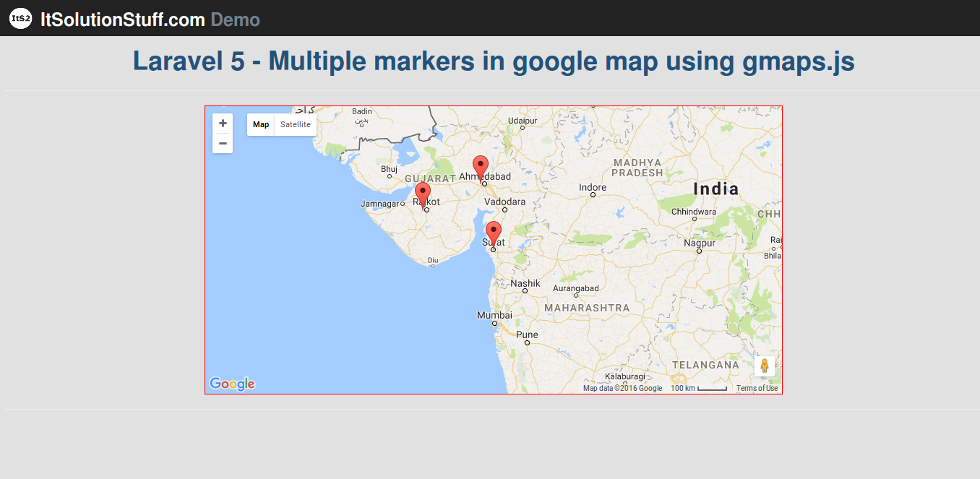The width and height of the screenshot is (980, 479).
Task: Click the Chhindwara city label
Action: coord(694,212)
